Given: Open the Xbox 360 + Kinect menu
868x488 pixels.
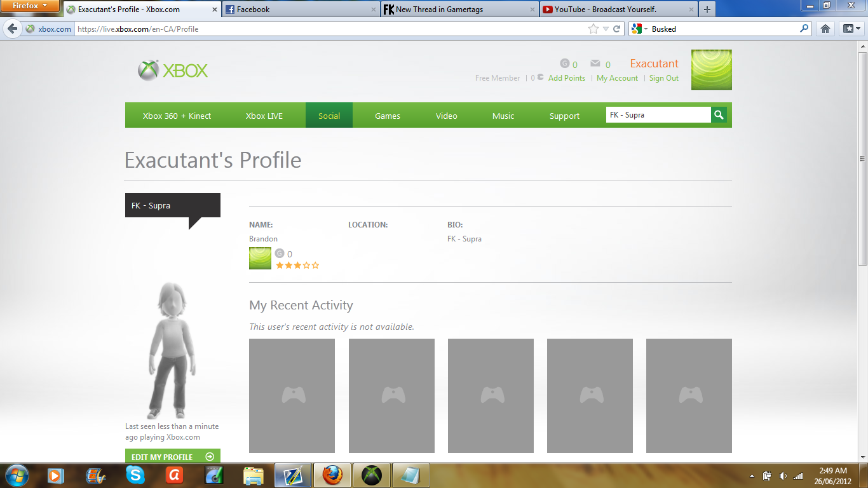Looking at the screenshot, I should (x=177, y=116).
